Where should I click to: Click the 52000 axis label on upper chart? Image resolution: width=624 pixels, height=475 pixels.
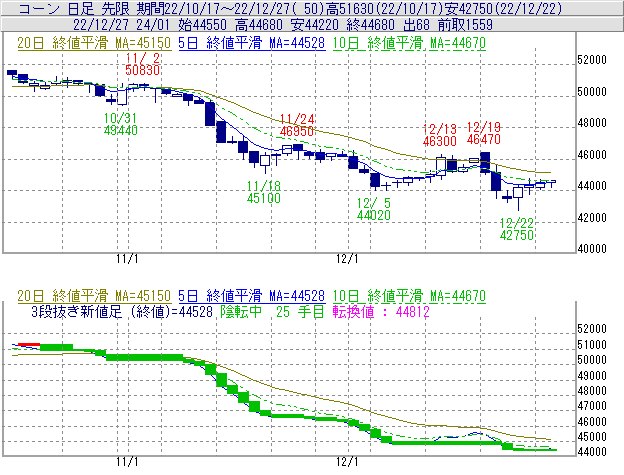pos(592,60)
